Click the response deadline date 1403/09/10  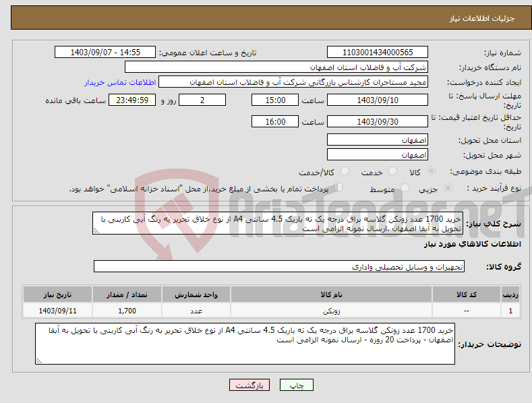click(378, 100)
